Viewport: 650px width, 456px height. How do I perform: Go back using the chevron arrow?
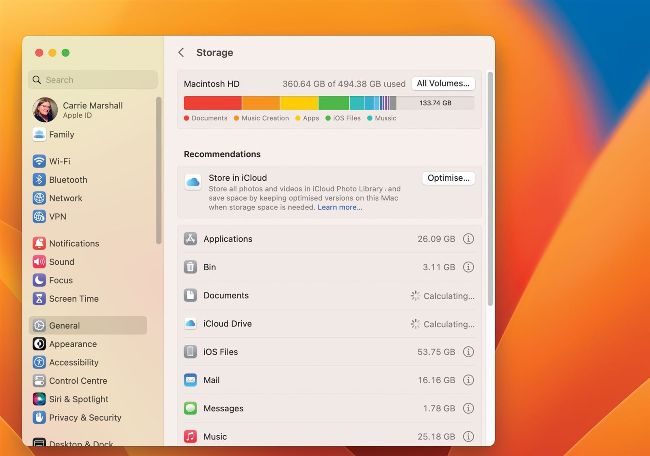[181, 52]
